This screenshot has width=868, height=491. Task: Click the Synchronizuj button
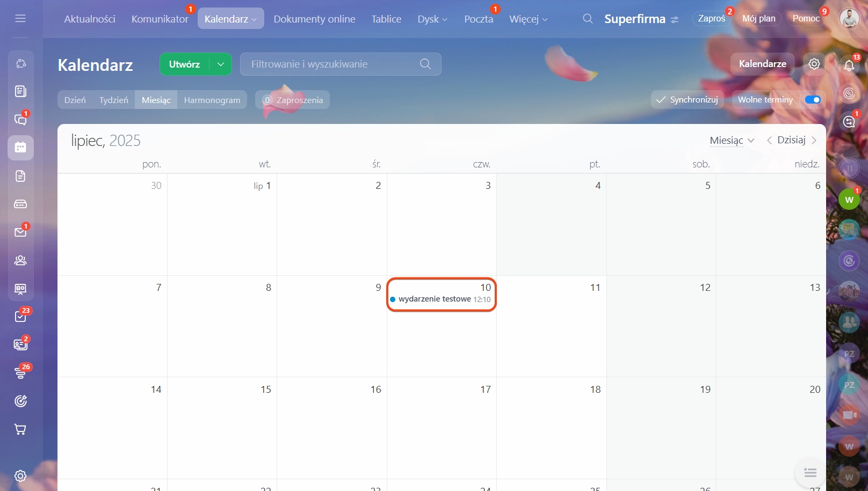click(688, 100)
